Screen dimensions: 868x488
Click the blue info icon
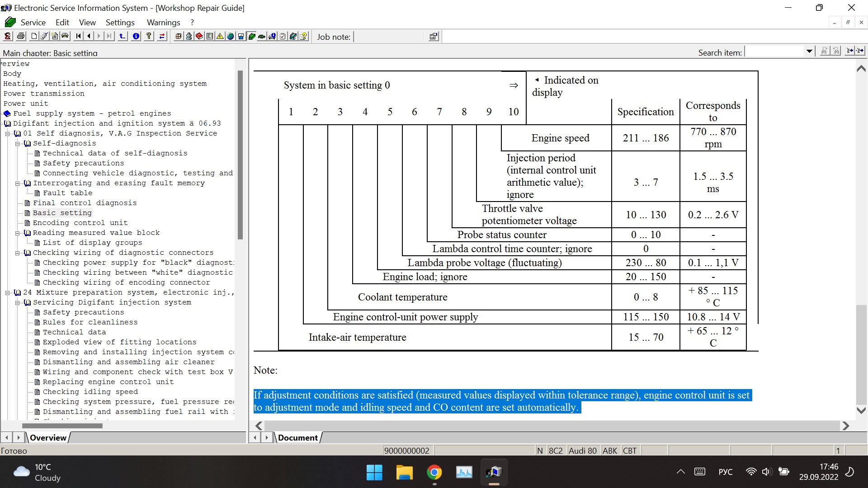click(136, 36)
